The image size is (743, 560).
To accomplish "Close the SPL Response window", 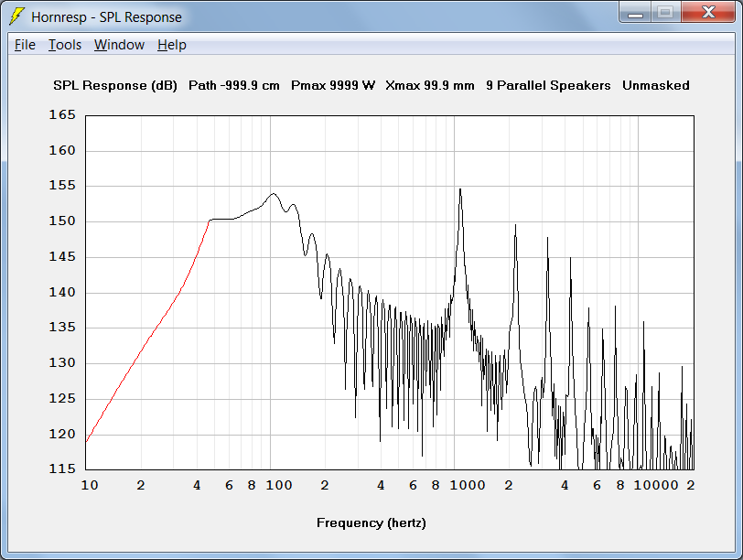I will point(708,12).
